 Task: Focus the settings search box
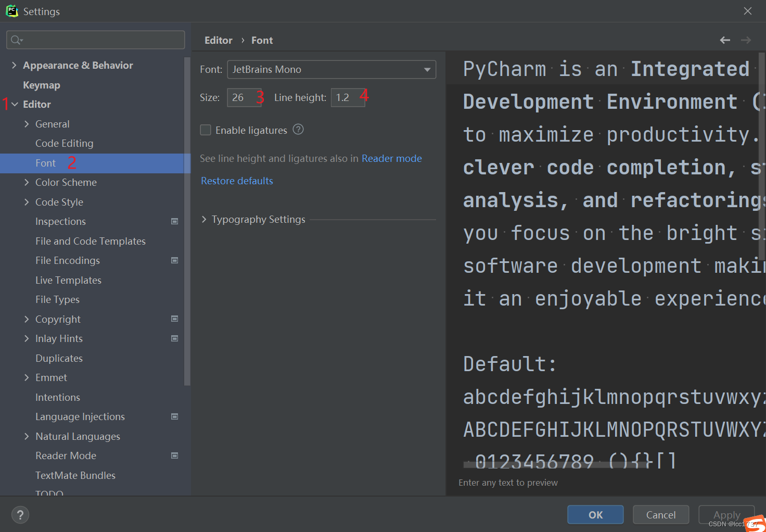pos(96,40)
